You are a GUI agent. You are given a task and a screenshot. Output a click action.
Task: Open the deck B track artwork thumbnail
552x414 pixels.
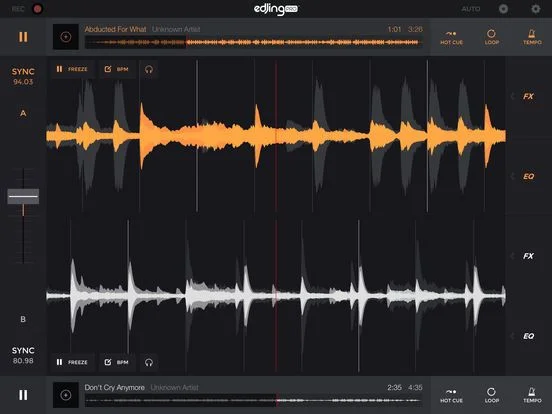65,395
